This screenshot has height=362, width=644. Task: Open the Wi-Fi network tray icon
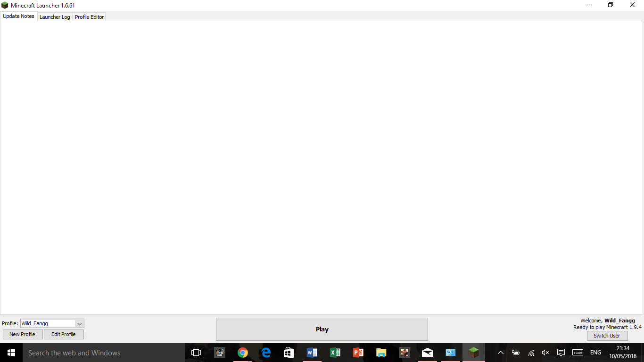531,353
